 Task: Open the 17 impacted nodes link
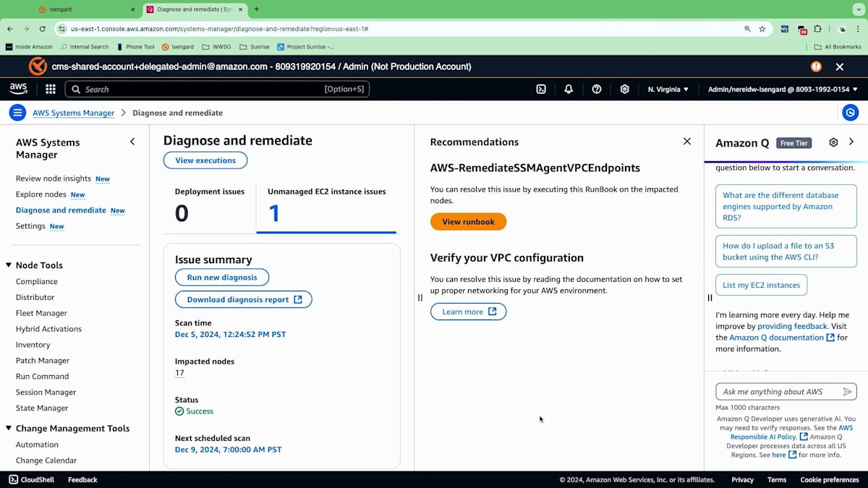pyautogui.click(x=179, y=373)
